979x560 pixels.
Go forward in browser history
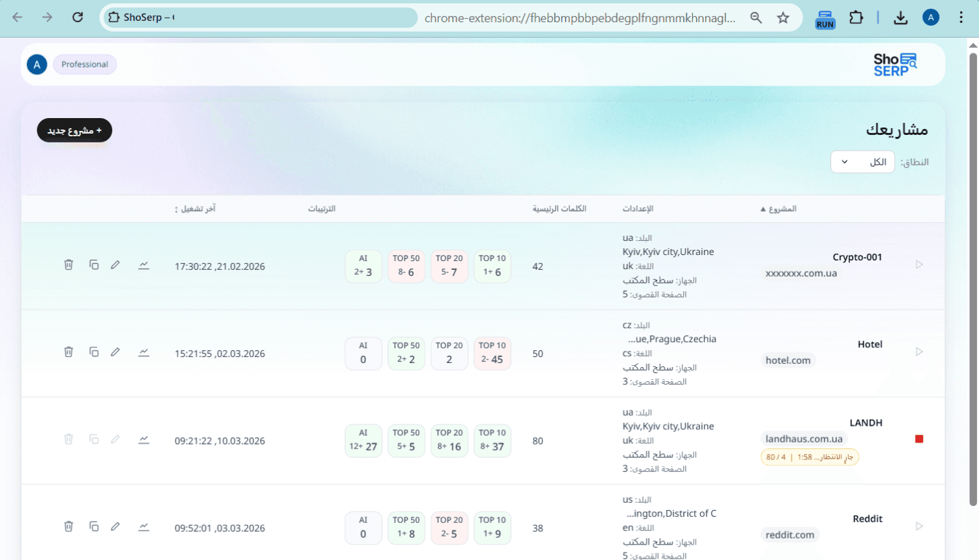tap(47, 18)
